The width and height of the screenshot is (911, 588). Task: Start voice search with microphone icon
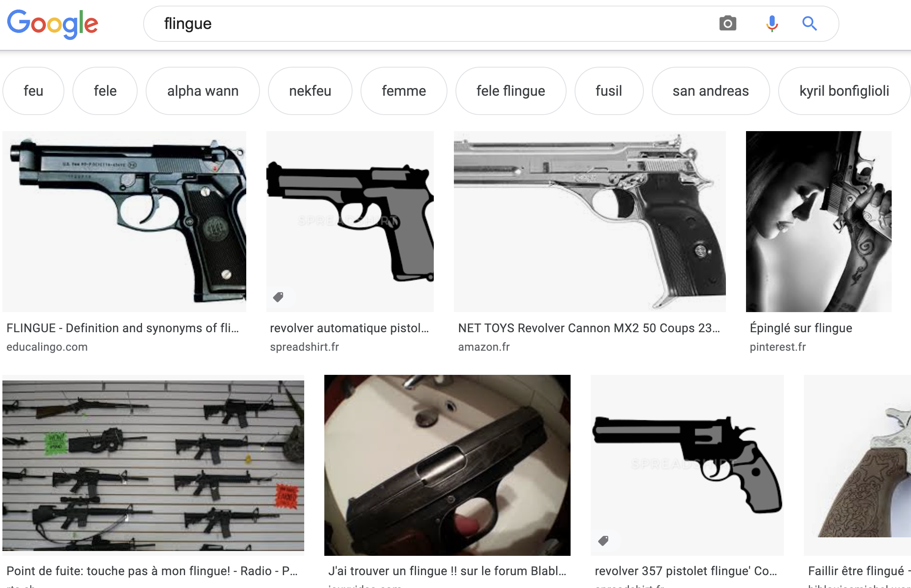click(x=772, y=23)
